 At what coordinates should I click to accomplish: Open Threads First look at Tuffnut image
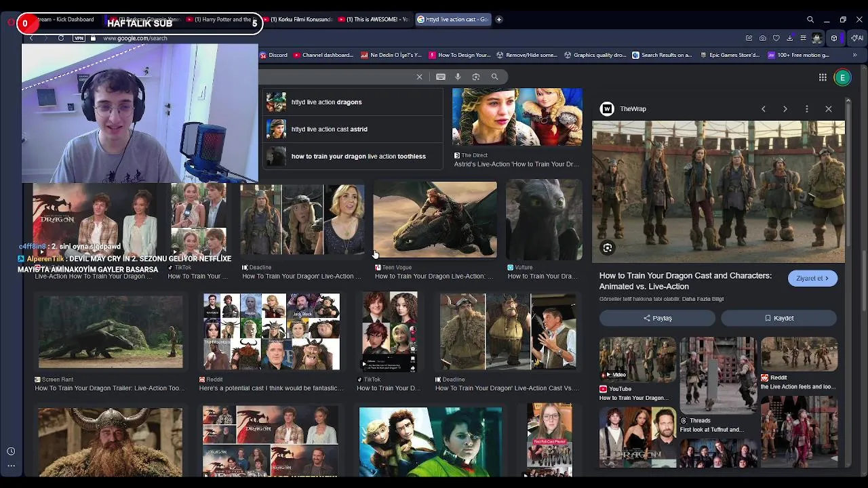718,375
